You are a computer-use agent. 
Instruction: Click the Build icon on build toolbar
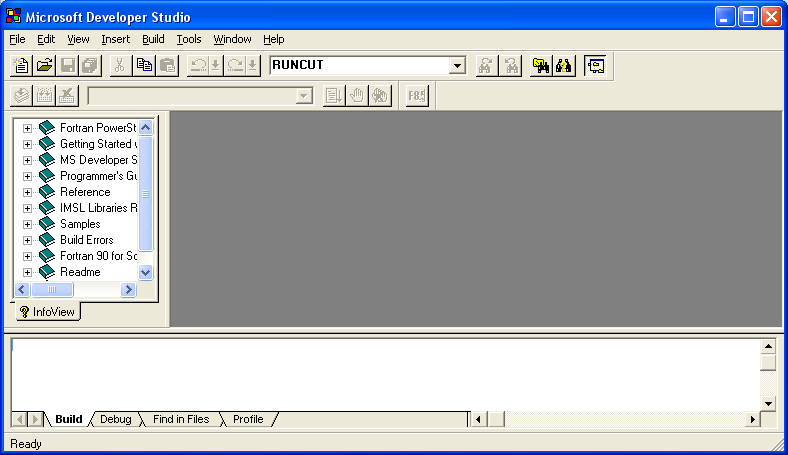pyautogui.click(x=44, y=96)
